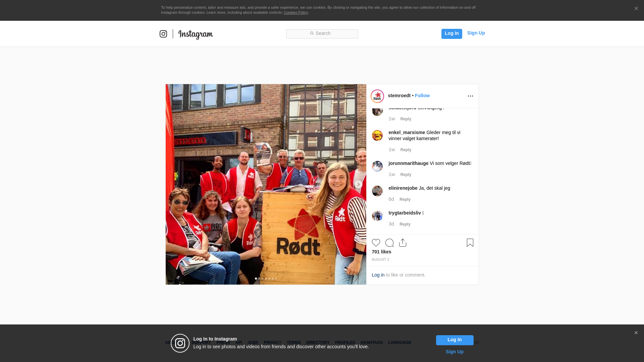Toggle the bookmark save icon
The width and height of the screenshot is (644, 362).
470,243
